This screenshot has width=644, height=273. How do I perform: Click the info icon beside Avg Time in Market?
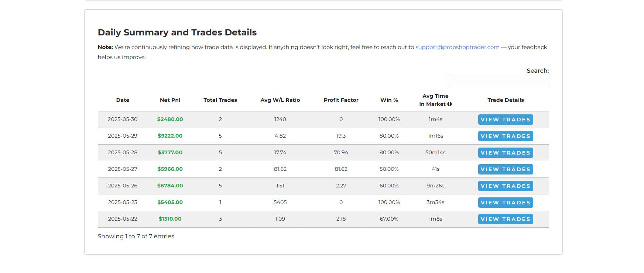(449, 104)
